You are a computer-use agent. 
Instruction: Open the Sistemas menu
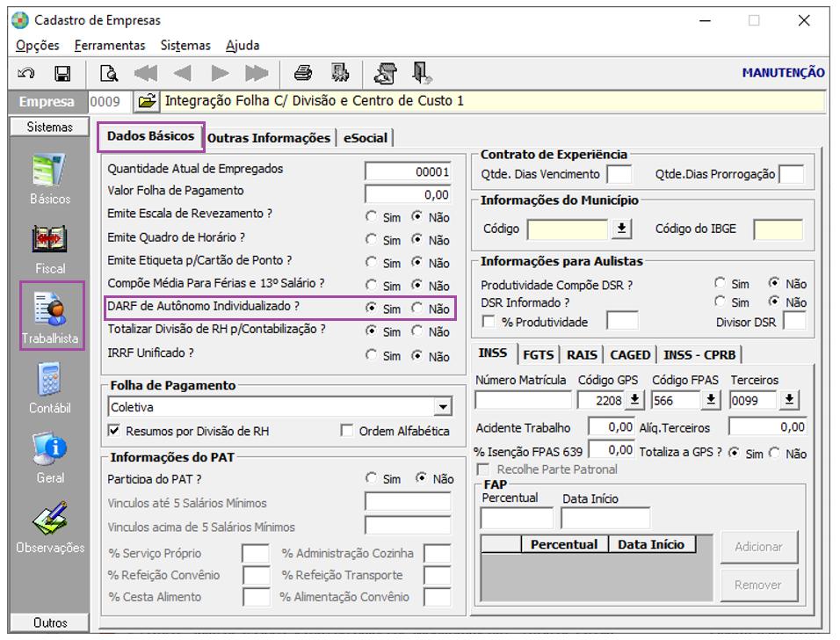(185, 46)
